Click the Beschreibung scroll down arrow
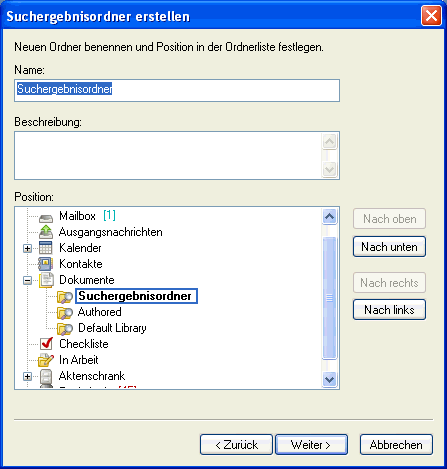Screen dimensions: 447x469 (330, 169)
